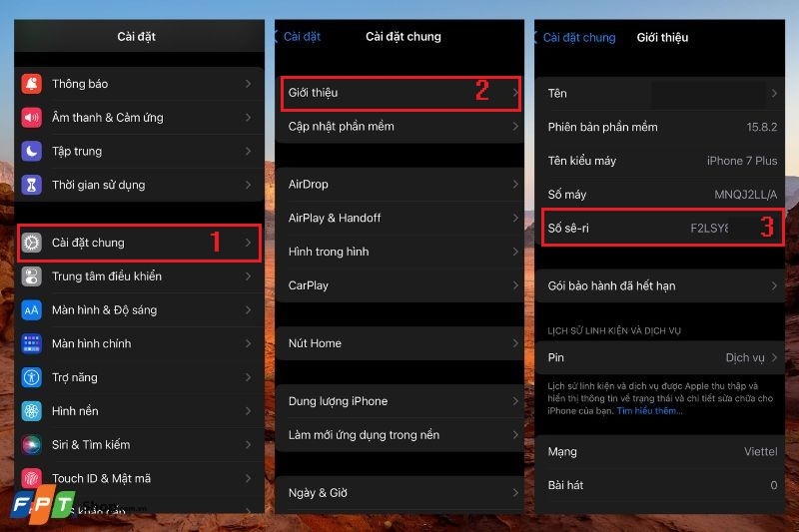Image resolution: width=799 pixels, height=532 pixels.
Task: Tap the Tên device name row
Action: point(660,93)
